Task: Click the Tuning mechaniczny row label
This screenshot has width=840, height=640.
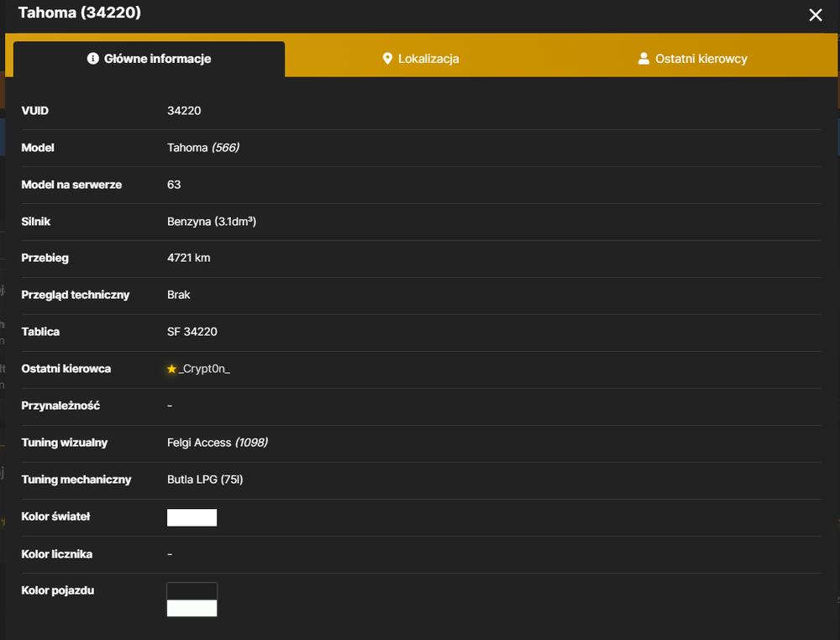Action: tap(76, 480)
